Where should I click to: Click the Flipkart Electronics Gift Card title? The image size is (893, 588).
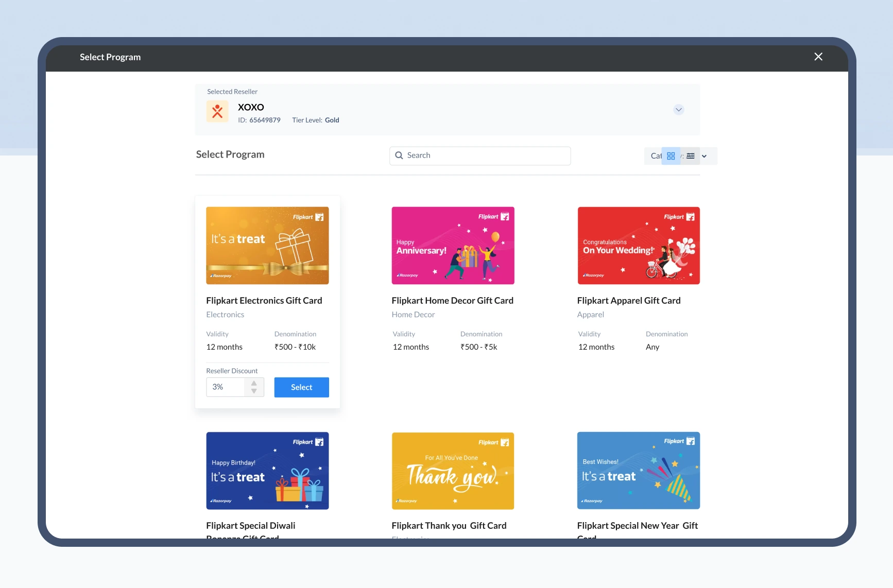(x=264, y=301)
